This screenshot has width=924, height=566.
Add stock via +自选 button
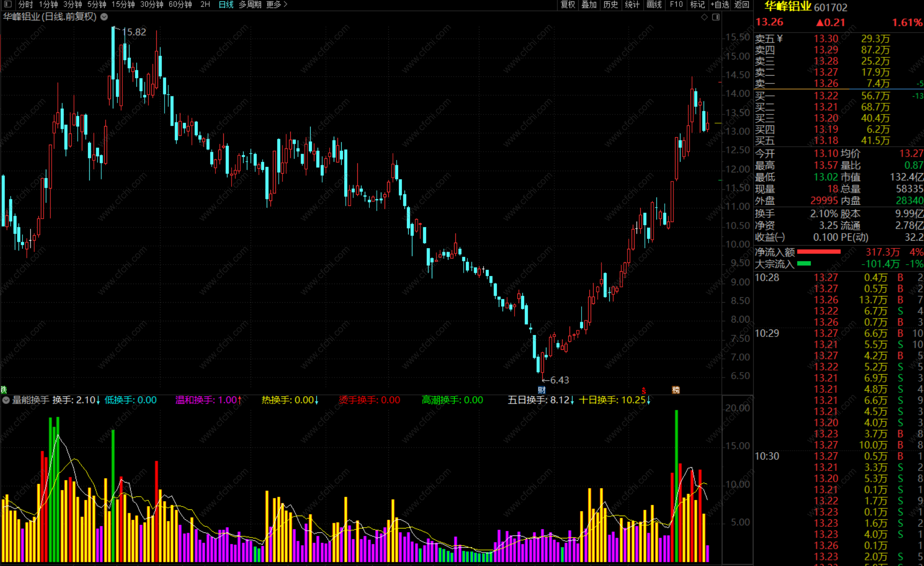[x=720, y=5]
